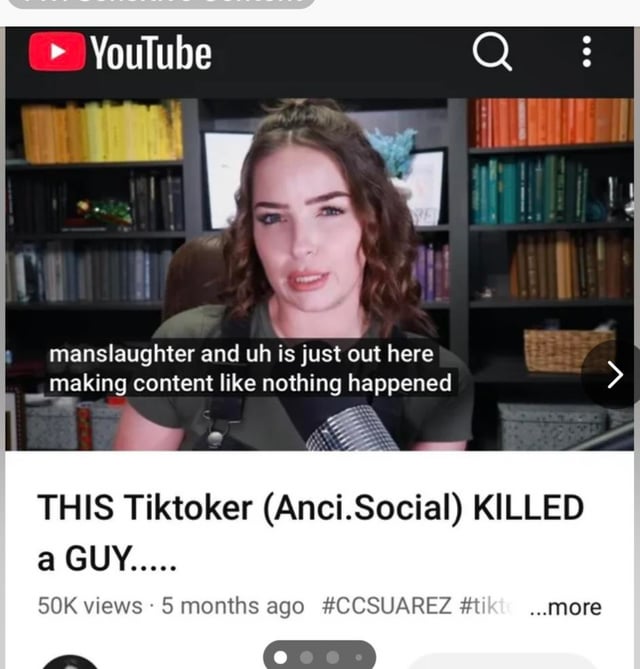Image resolution: width=640 pixels, height=669 pixels.
Task: Click the YouTube wordmark text
Action: pyautogui.click(x=151, y=52)
